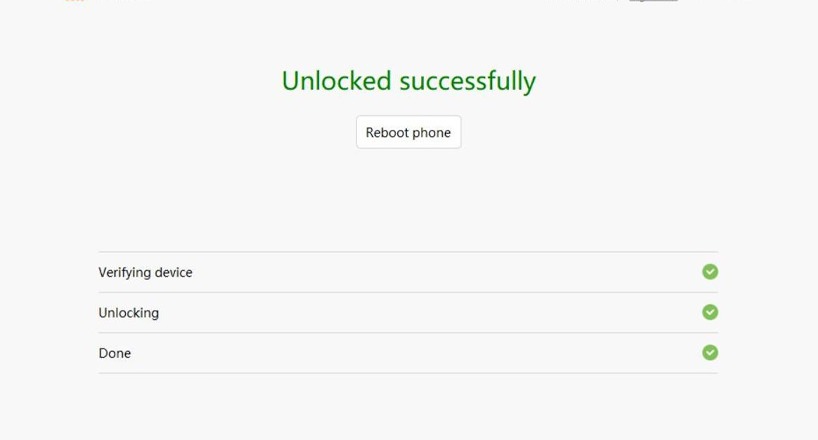Click the word Verifying in the first step
This screenshot has height=440, width=818.
[124, 272]
